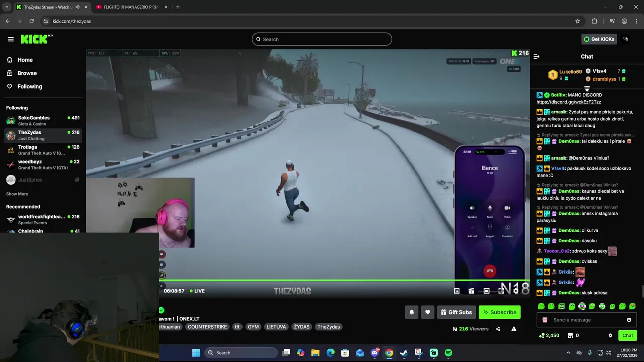Viewport: 644px width, 362px height.
Task: Open a new browser tab
Action: click(178, 7)
